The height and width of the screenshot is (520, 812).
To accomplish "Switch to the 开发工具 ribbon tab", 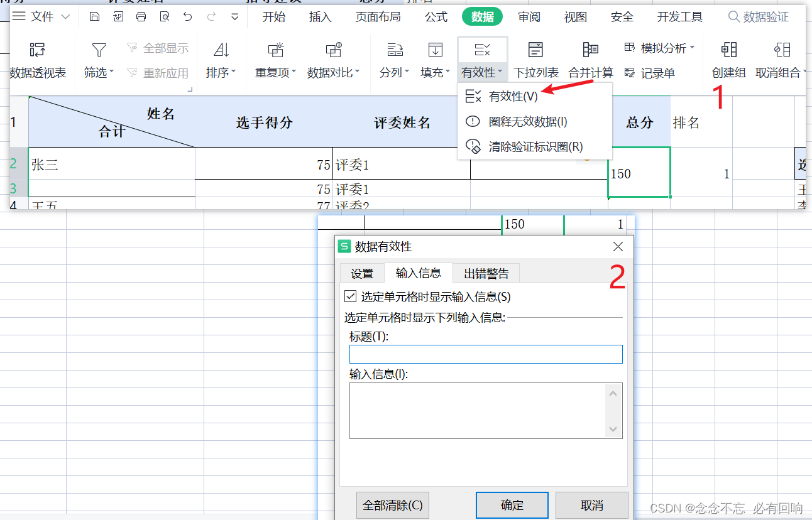I will coord(679,17).
